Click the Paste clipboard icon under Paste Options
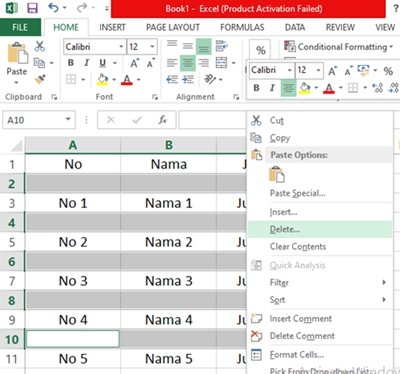 277,174
